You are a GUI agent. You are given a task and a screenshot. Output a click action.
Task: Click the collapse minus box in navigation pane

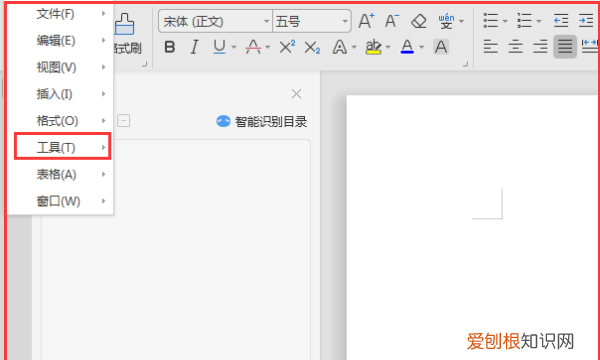tap(123, 121)
